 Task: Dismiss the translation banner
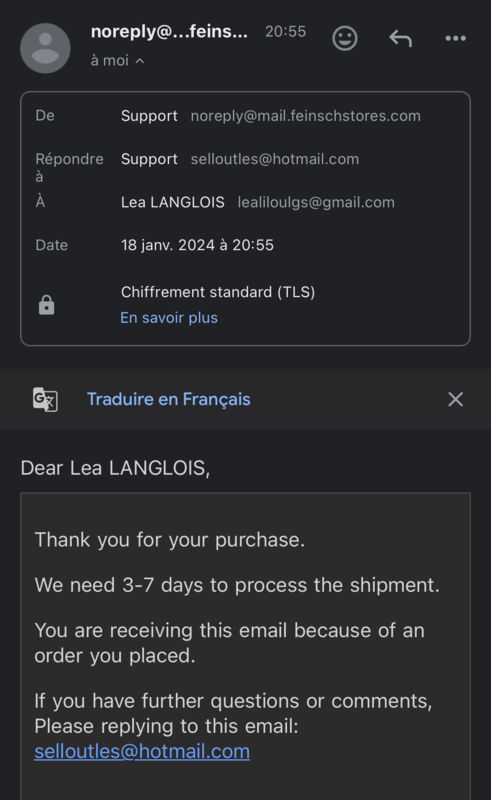tap(455, 399)
